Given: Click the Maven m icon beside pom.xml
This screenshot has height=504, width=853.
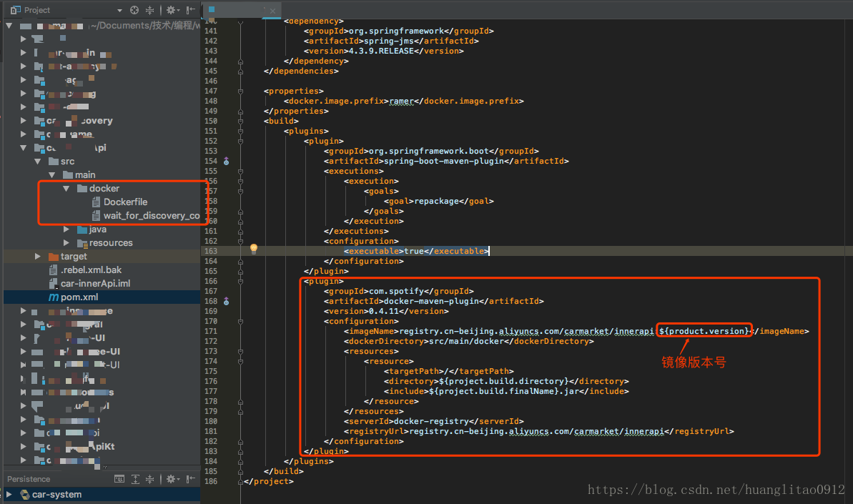Looking at the screenshot, I should pos(54,297).
